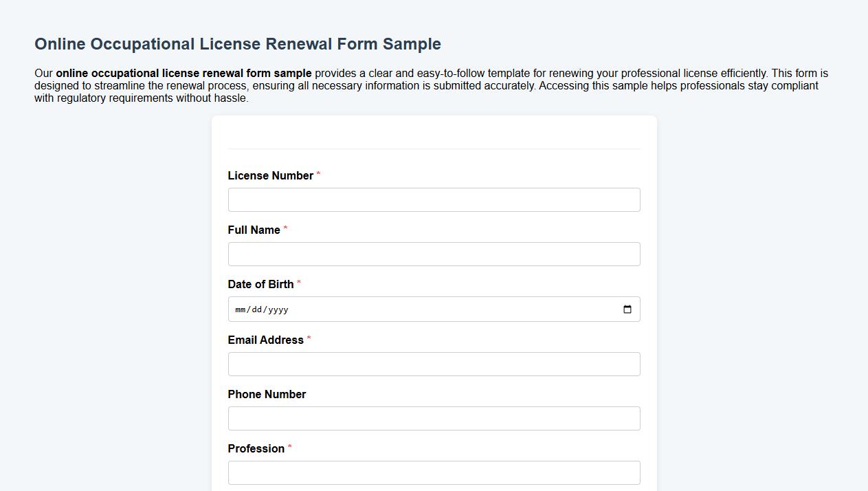
Task: Click the Profession input field
Action: [434, 472]
